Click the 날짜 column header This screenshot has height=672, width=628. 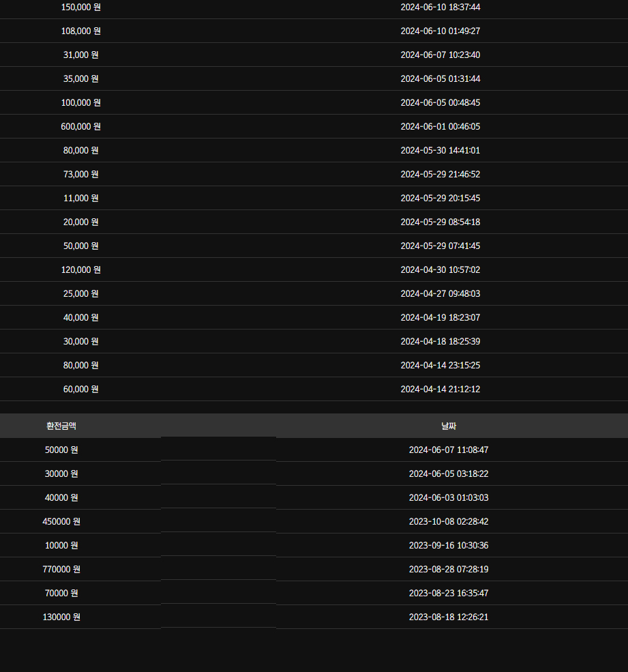[x=449, y=426]
